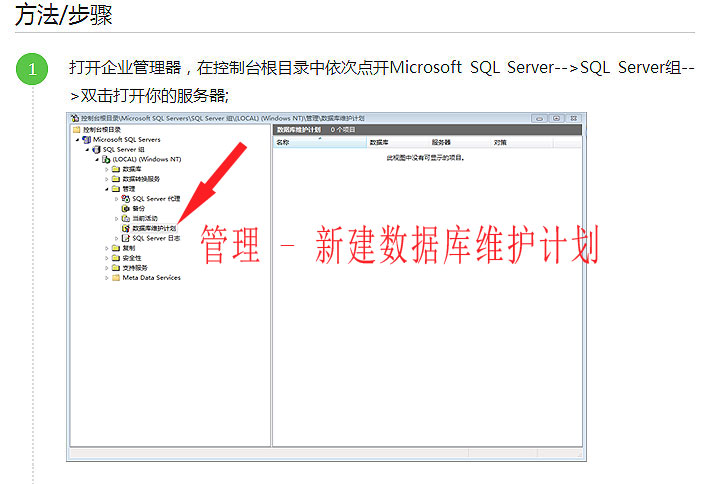Click the 安全性 folder icon
The image size is (711, 484).
click(116, 258)
